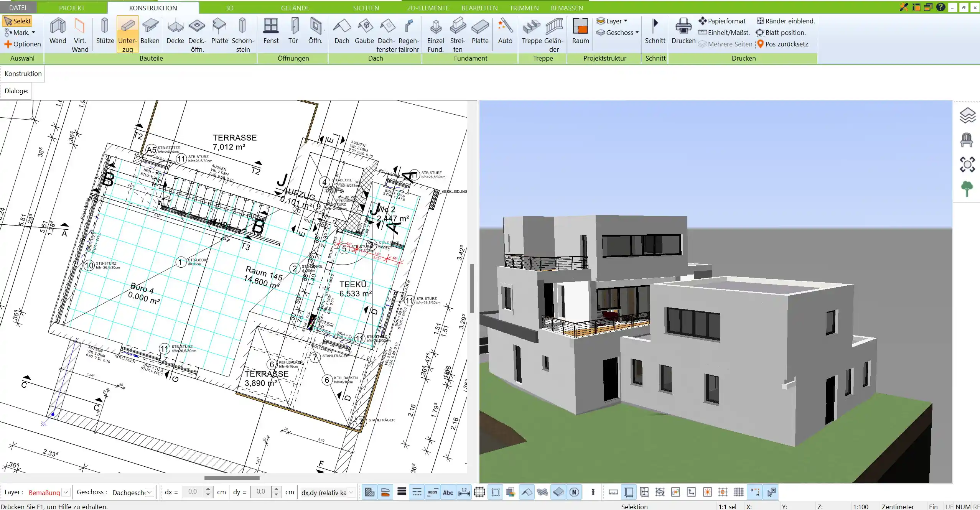The height and width of the screenshot is (510, 980).
Task: Select the Treppe stairs tool
Action: pyautogui.click(x=532, y=31)
